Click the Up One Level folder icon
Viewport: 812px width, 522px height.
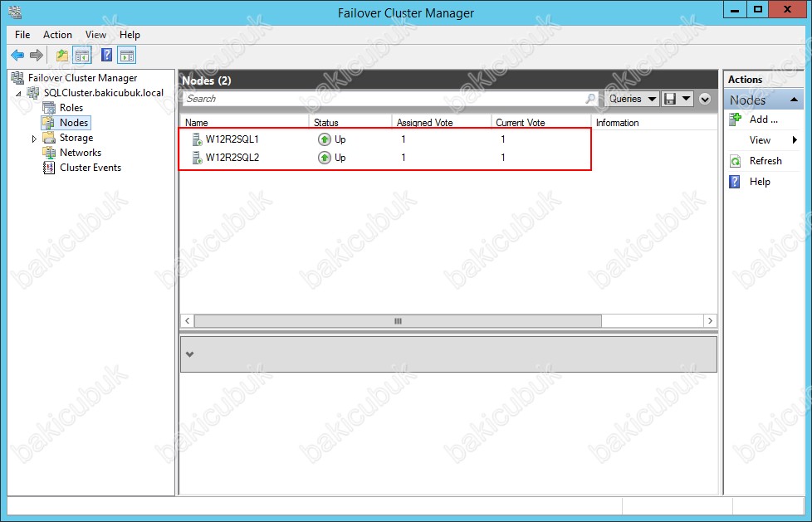pyautogui.click(x=62, y=55)
